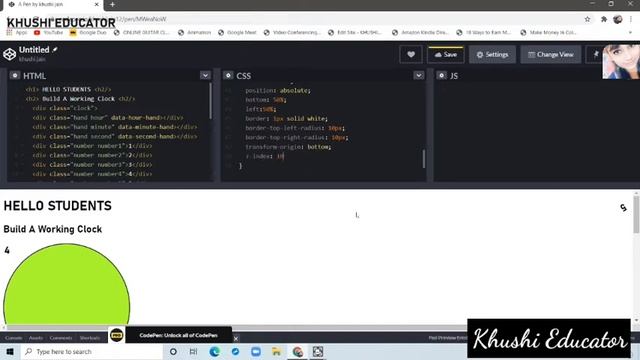This screenshot has height=360, width=640.
Task: Bookmark this page with star icon
Action: coord(587,19)
